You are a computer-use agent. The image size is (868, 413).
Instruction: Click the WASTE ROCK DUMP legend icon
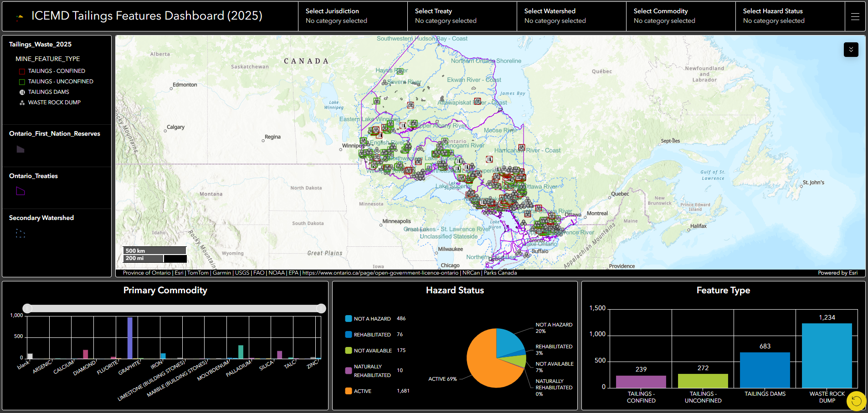coord(22,102)
